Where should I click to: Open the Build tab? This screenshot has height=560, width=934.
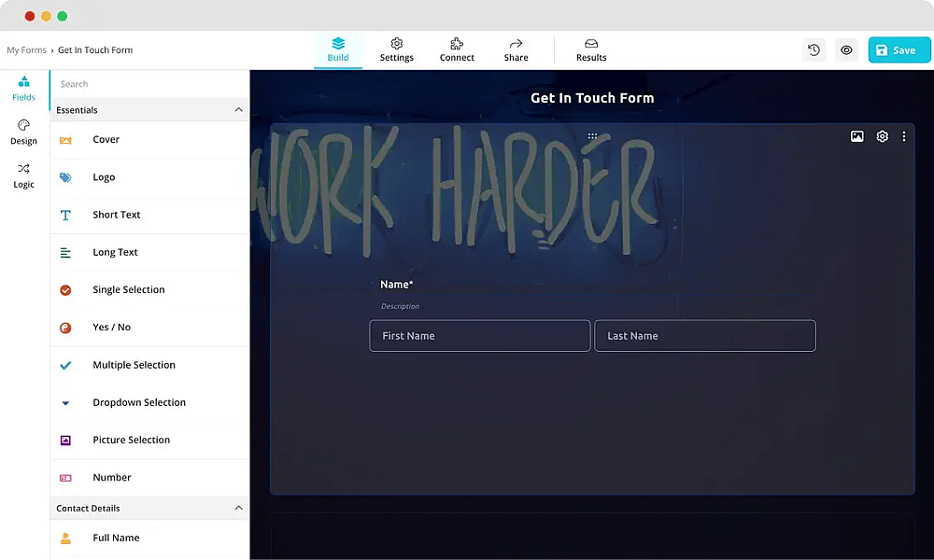click(338, 50)
